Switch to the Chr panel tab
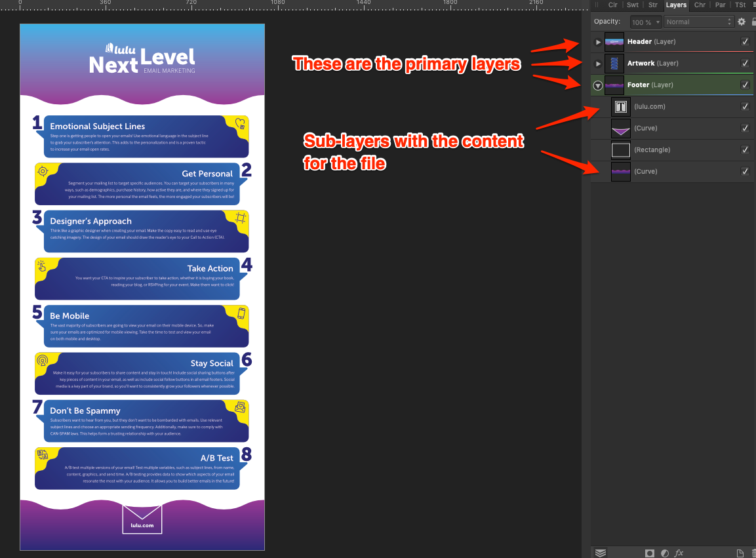Screen dimensions: 756x558 click(699, 5)
